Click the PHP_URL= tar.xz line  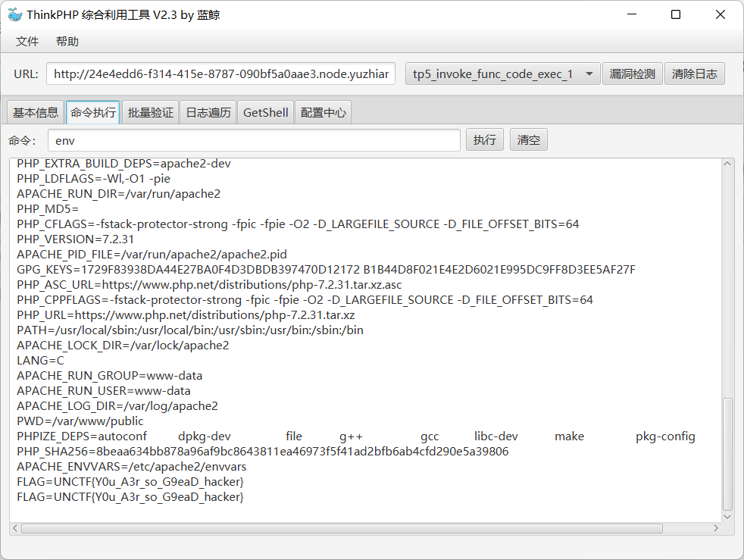pyautogui.click(x=186, y=315)
